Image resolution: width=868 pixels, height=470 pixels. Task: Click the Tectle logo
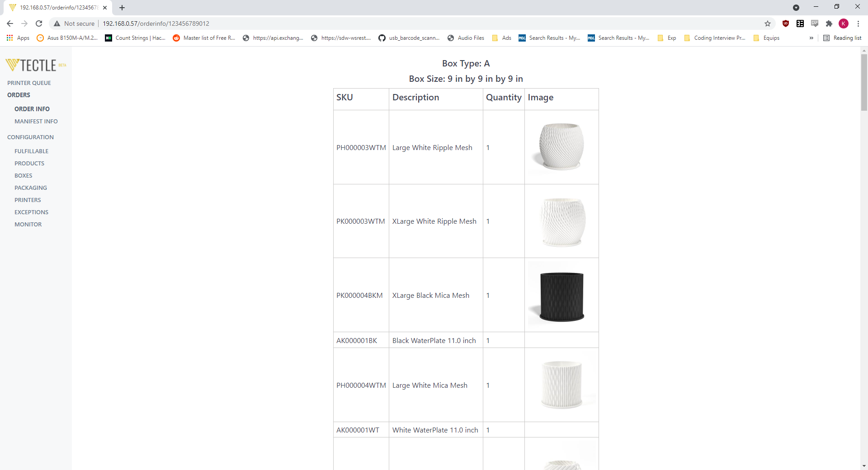(36, 65)
